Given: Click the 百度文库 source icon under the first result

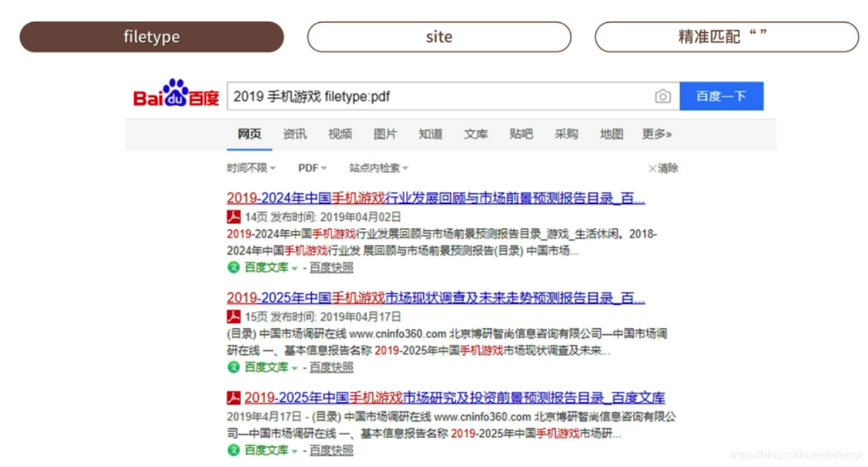Looking at the screenshot, I should [x=233, y=268].
